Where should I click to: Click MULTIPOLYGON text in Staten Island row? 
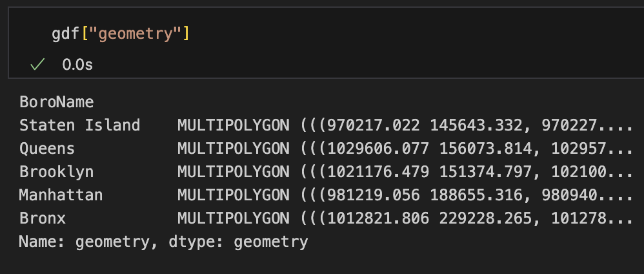pyautogui.click(x=233, y=125)
